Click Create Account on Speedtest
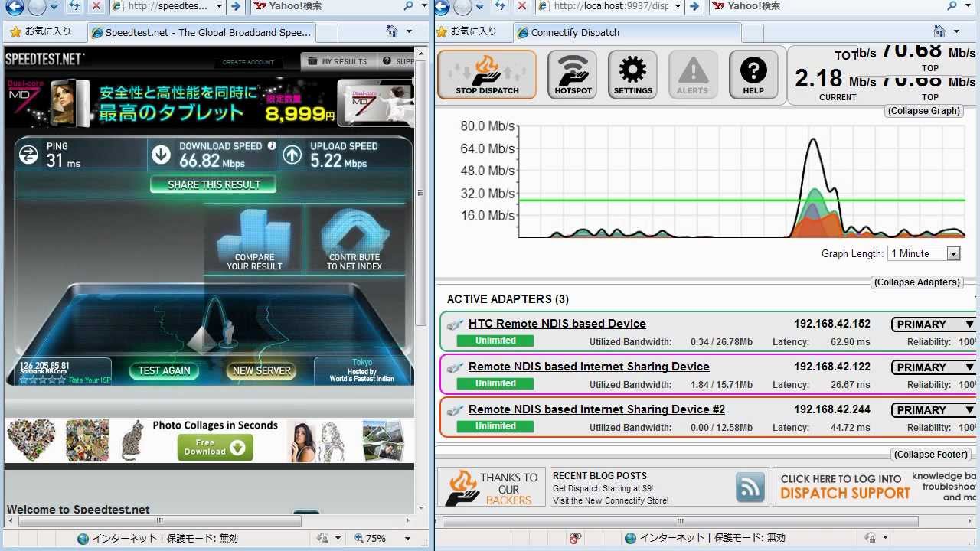The height and width of the screenshot is (551, 980). coord(248,63)
